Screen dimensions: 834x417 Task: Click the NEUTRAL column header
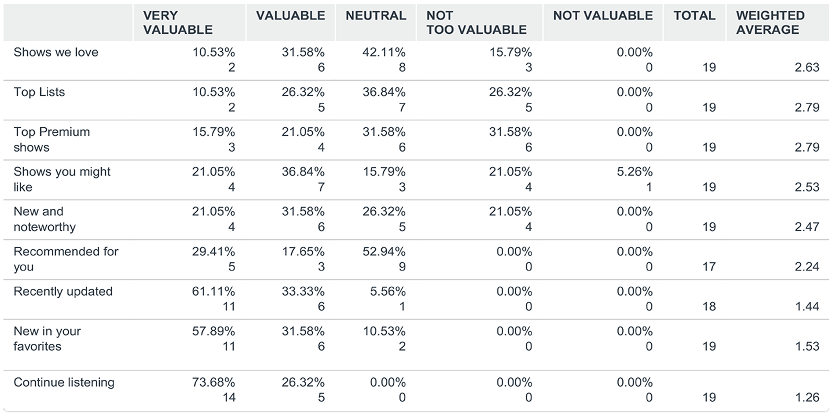pos(376,16)
